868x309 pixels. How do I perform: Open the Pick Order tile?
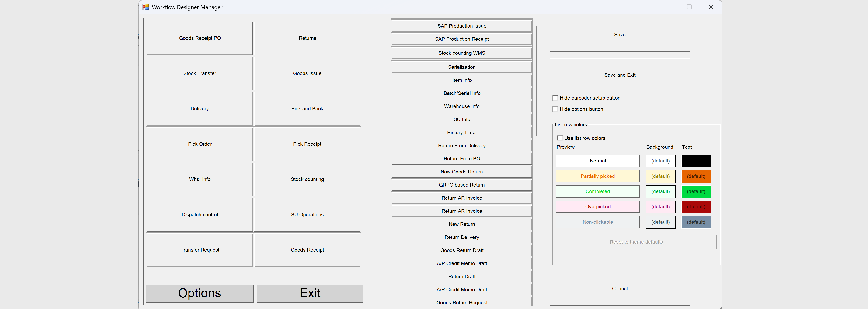(200, 144)
